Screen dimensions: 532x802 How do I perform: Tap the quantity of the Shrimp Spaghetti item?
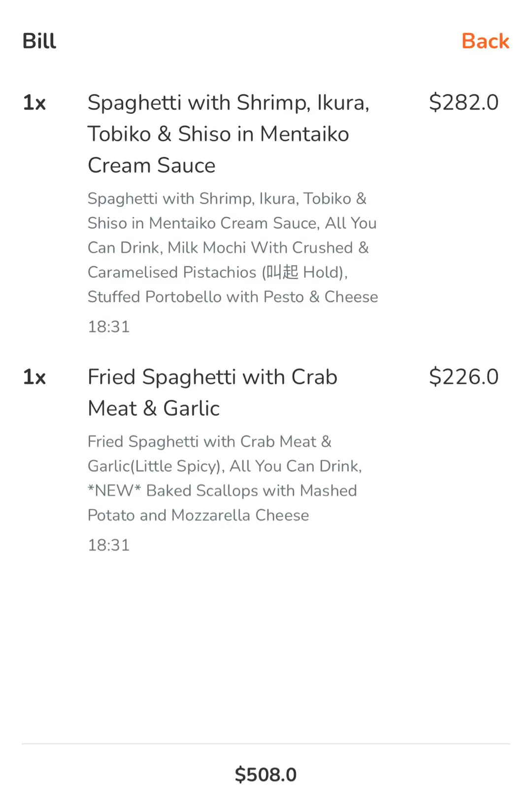click(x=34, y=103)
